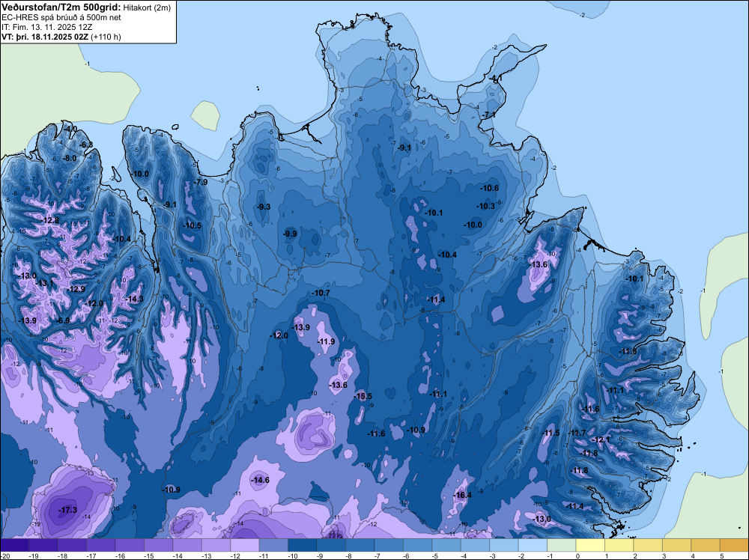The width and height of the screenshot is (749, 560).
Task: Click the -9.9 temperature label
Action: point(290,234)
